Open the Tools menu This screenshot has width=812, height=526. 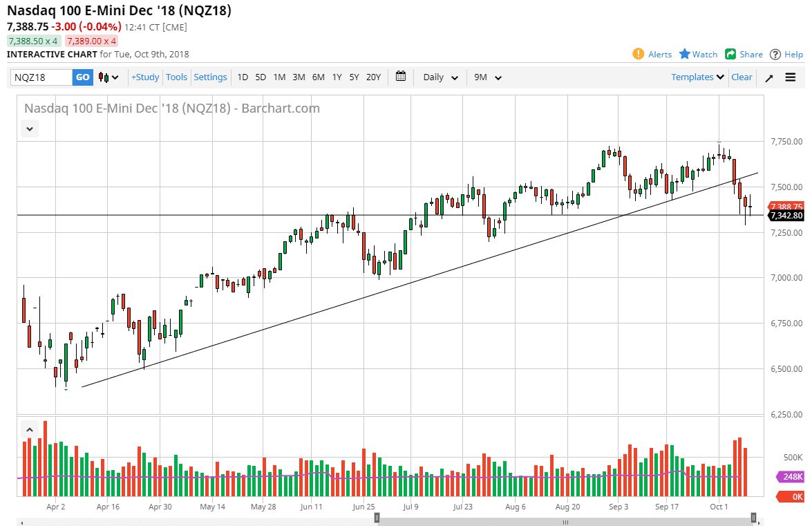[x=176, y=77]
